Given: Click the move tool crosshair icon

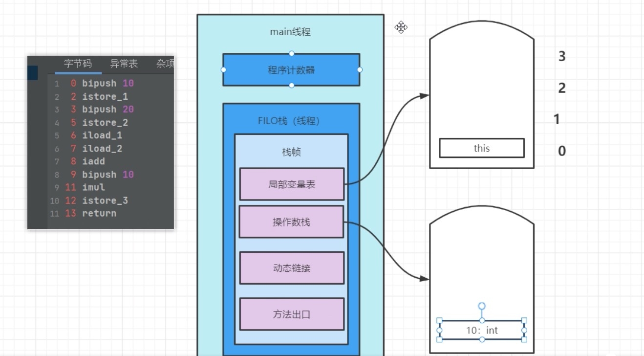Looking at the screenshot, I should click(401, 28).
